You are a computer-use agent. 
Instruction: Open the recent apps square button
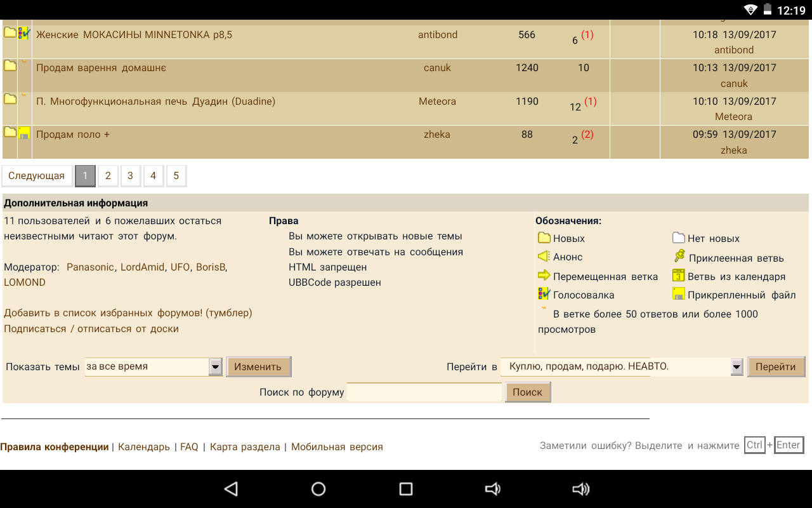pos(405,488)
